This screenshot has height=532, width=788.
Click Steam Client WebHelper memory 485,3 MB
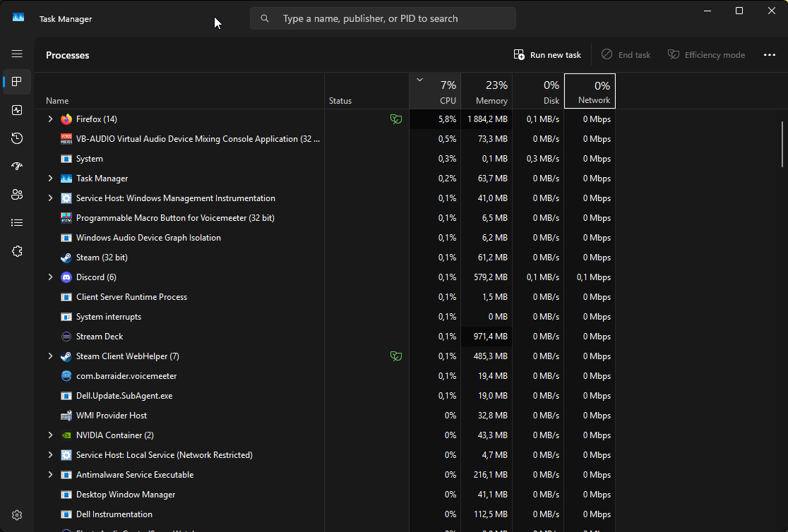491,356
